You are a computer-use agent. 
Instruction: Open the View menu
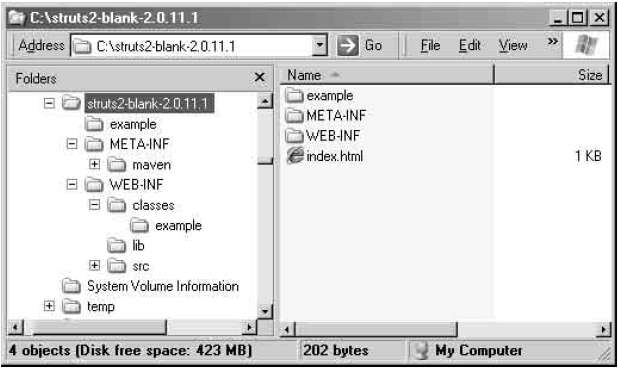click(513, 46)
